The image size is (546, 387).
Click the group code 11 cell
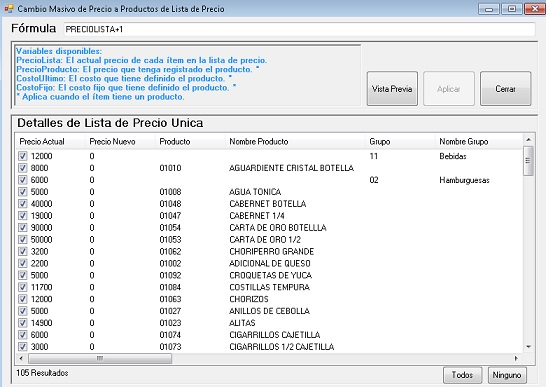374,156
